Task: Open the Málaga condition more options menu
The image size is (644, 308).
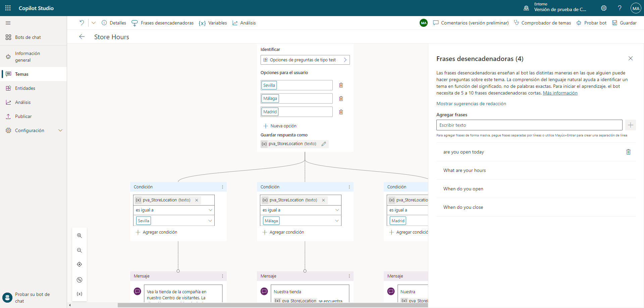Action: [349, 187]
